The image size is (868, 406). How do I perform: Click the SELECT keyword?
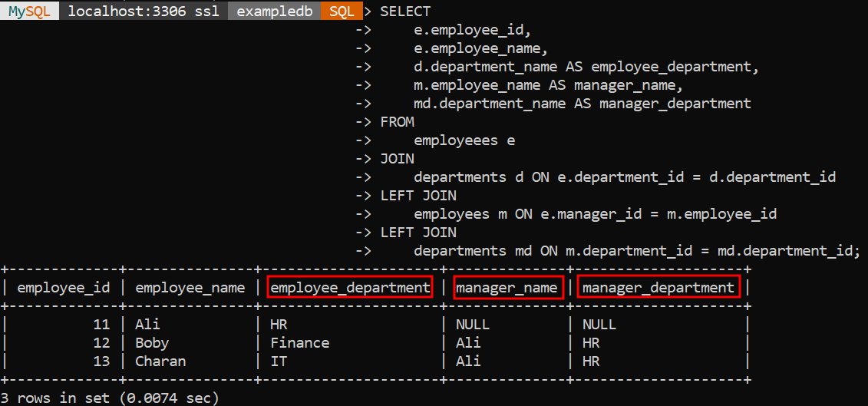405,12
